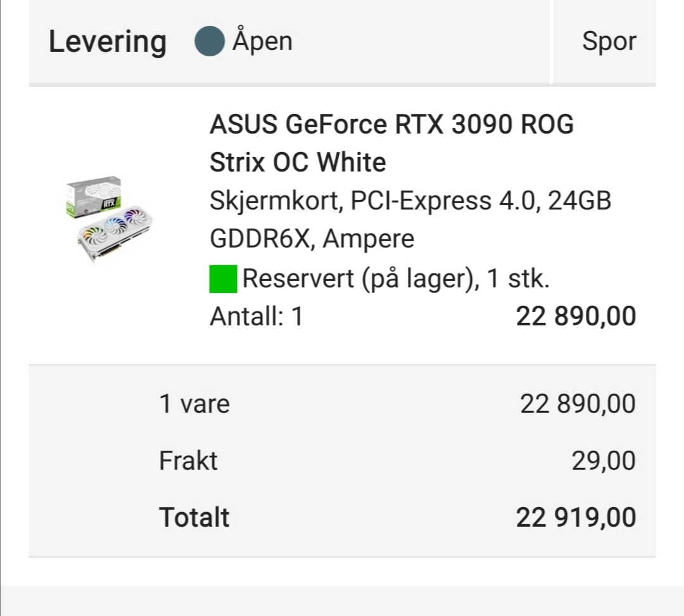Click the green Reservert stock indicator square
This screenshot has width=684, height=616.
coord(223,279)
